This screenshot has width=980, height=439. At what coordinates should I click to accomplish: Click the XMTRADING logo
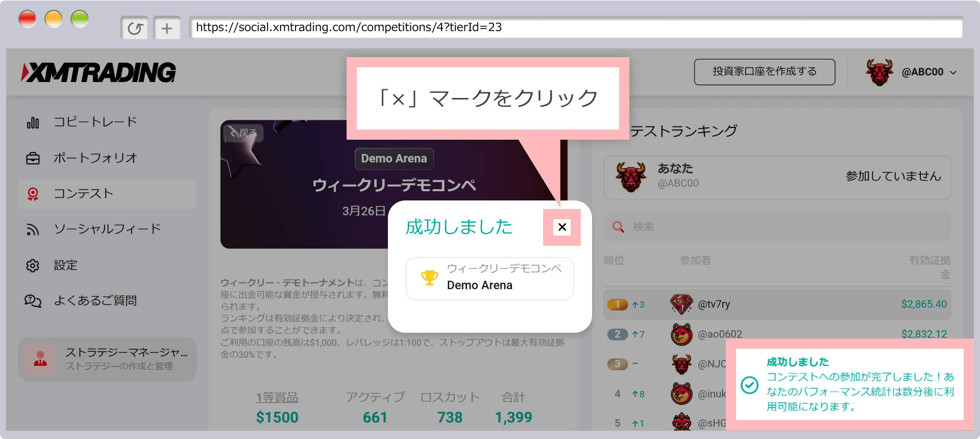(x=99, y=72)
